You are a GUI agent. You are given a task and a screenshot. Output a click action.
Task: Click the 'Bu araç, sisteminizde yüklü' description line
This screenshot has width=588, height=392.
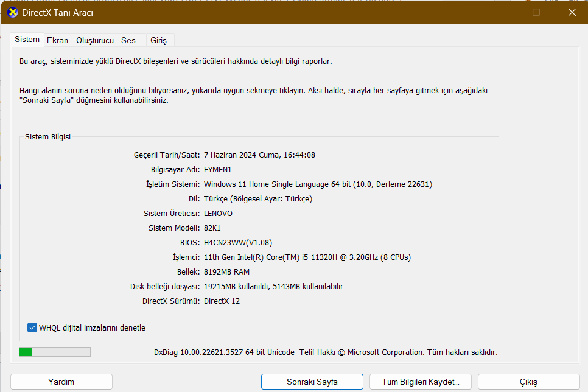click(x=176, y=61)
